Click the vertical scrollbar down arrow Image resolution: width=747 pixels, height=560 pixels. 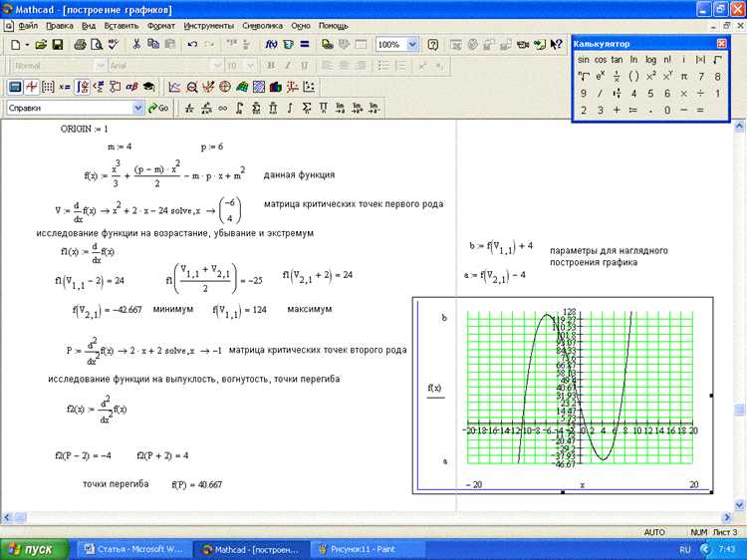[x=739, y=504]
